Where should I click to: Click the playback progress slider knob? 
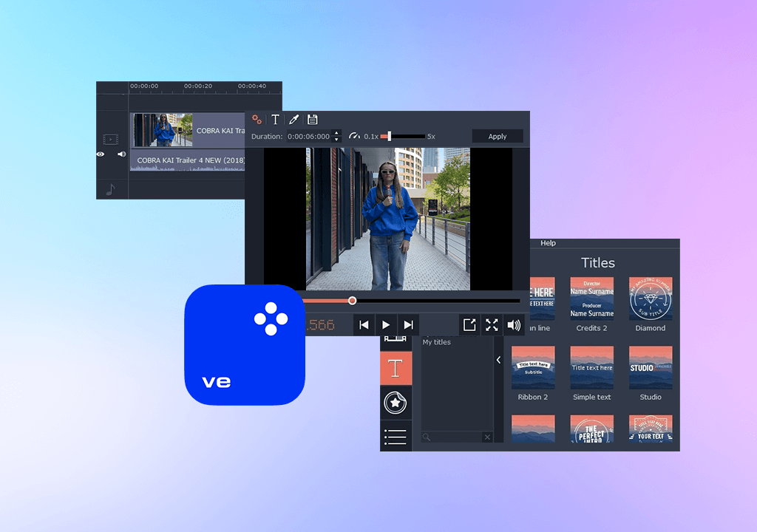point(353,301)
